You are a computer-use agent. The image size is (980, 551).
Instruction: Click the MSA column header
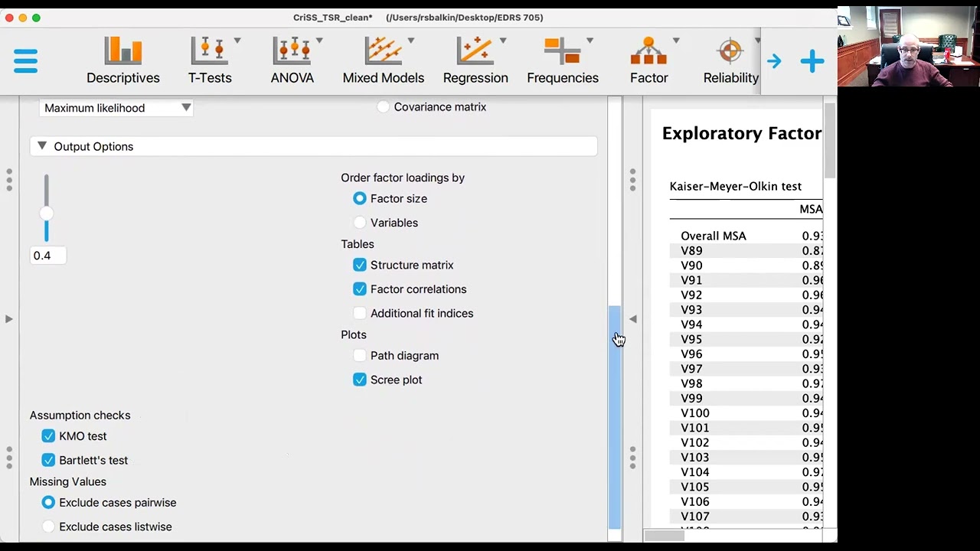811,209
